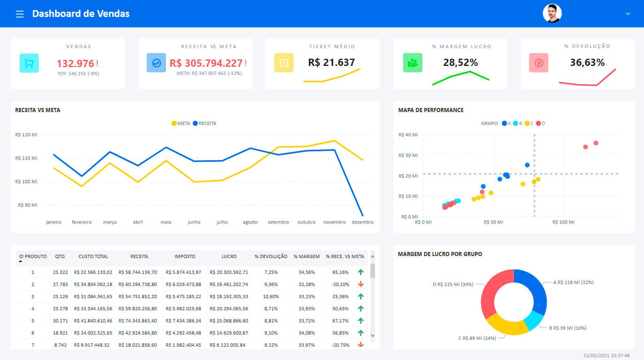Click red down arrow in product 2 row
The height and width of the screenshot is (360, 644).
coord(360,284)
